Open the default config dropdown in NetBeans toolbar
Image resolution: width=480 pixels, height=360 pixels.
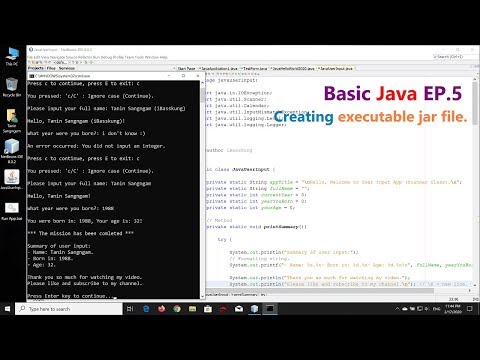60,62
